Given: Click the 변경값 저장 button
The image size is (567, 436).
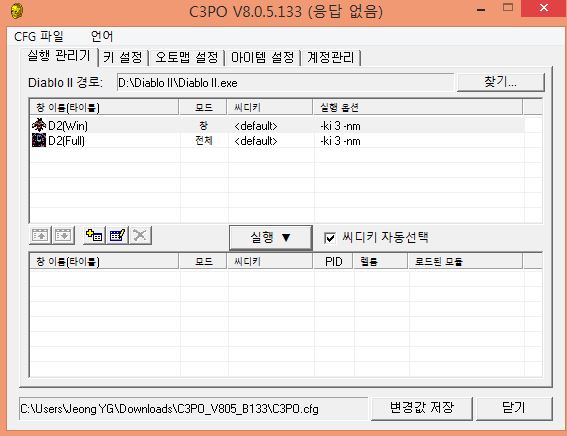Looking at the screenshot, I should pyautogui.click(x=422, y=409).
